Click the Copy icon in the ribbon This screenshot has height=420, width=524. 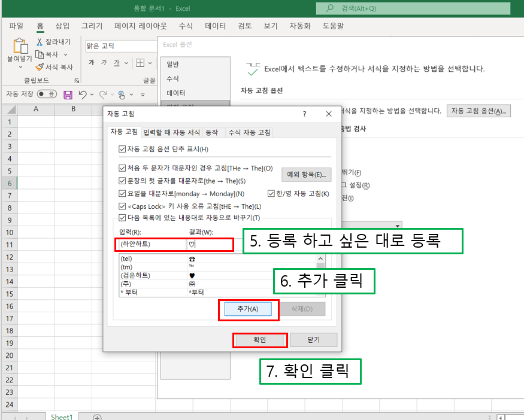pyautogui.click(x=40, y=54)
